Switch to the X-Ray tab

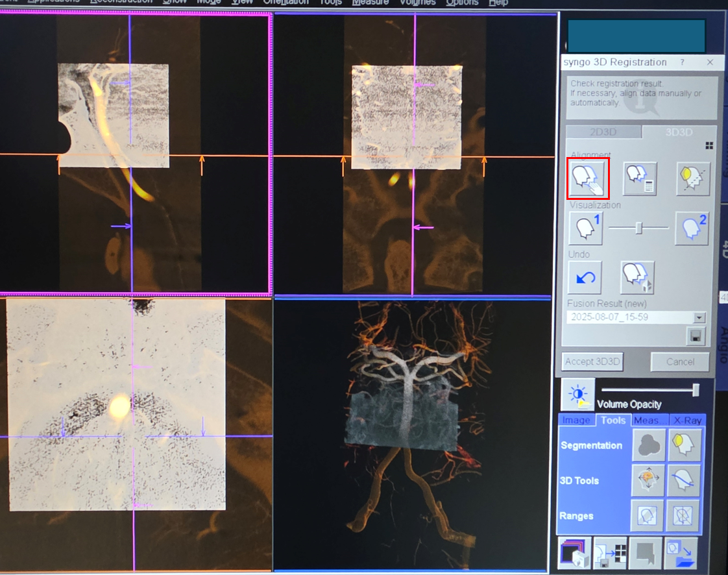[x=686, y=421]
